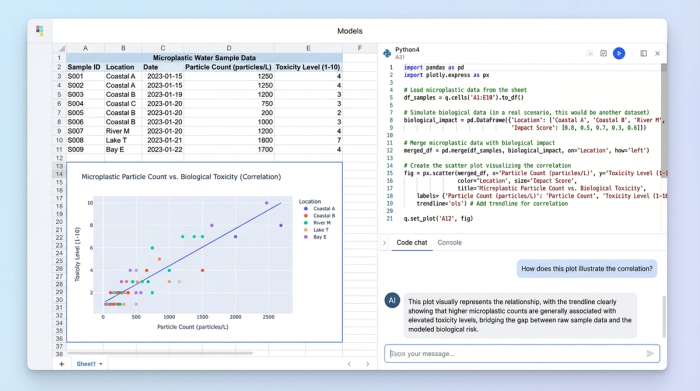Click the Python4 cell name label
700x391 pixels.
tap(407, 50)
